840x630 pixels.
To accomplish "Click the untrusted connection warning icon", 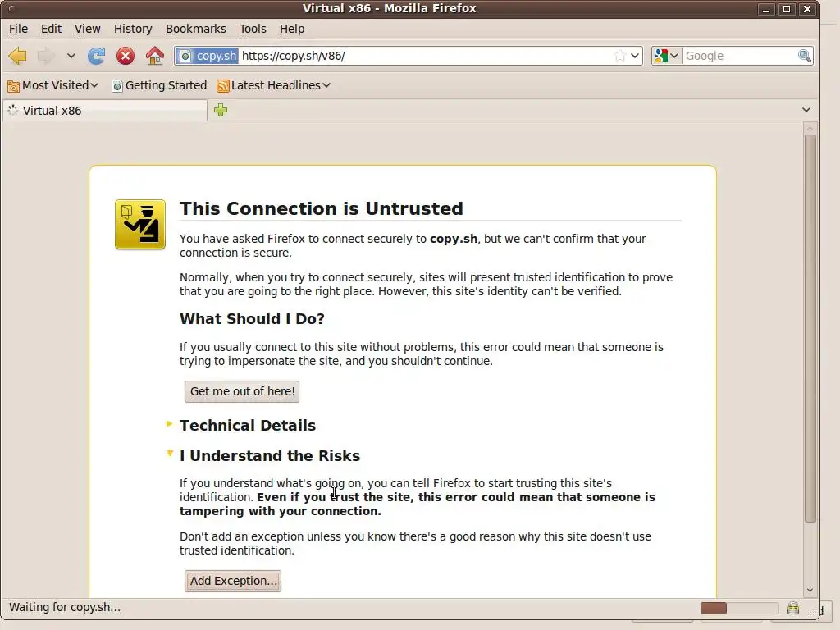I will point(140,225).
